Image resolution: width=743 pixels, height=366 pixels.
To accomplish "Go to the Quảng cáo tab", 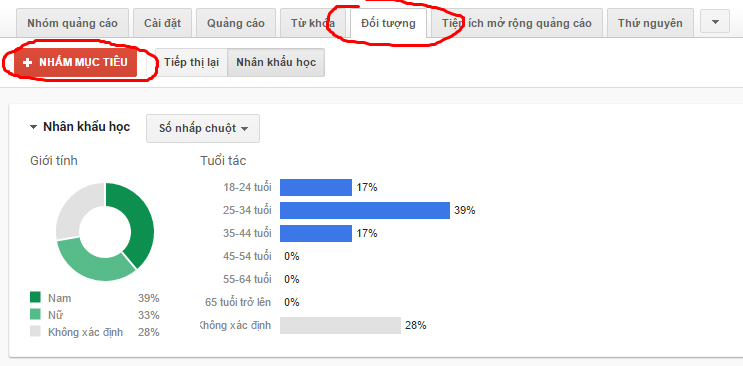I will point(236,23).
